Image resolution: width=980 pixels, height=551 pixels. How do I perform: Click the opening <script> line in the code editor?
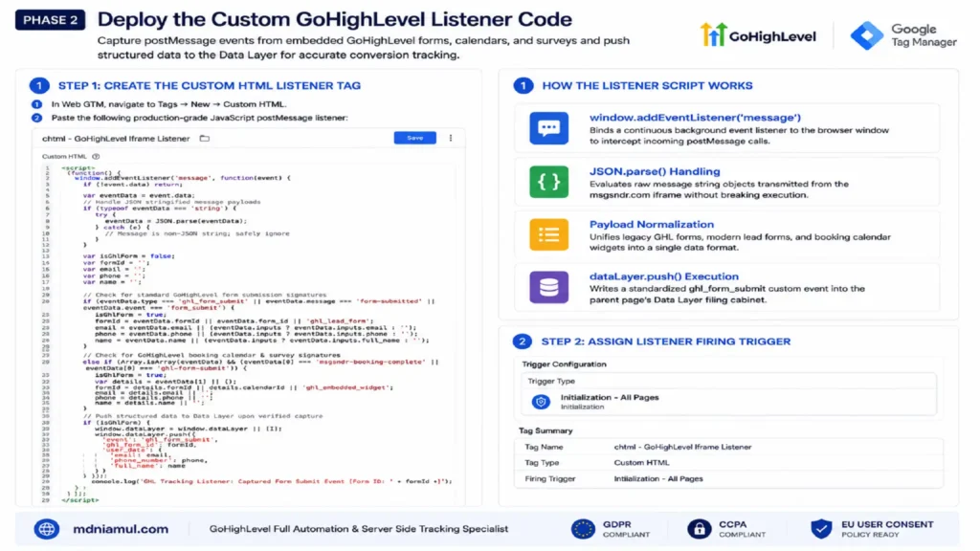tap(78, 168)
